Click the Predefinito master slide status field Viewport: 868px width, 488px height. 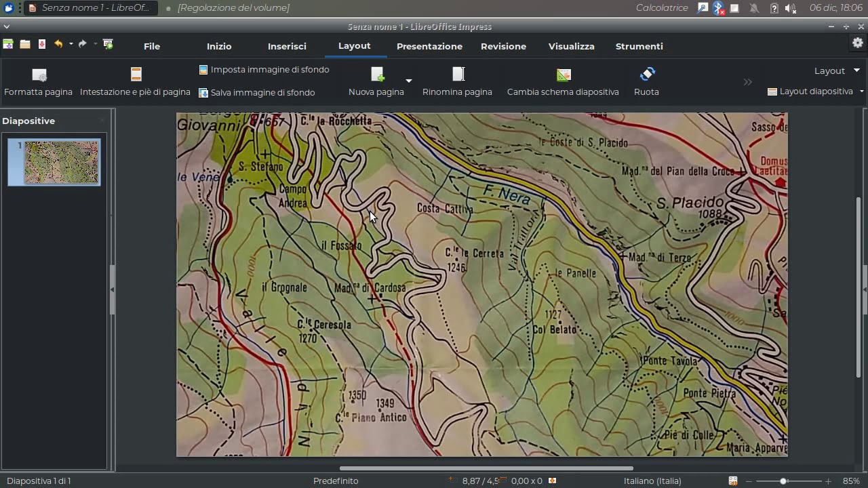pos(336,481)
